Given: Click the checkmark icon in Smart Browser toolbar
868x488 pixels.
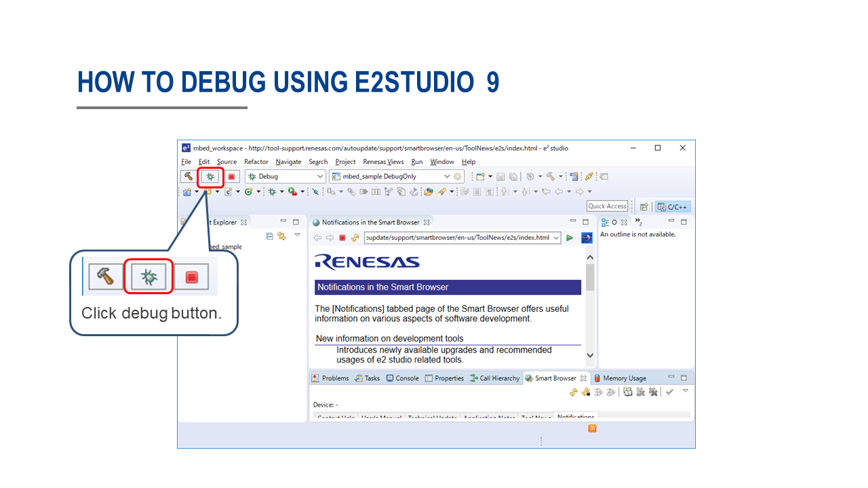Looking at the screenshot, I should [669, 392].
